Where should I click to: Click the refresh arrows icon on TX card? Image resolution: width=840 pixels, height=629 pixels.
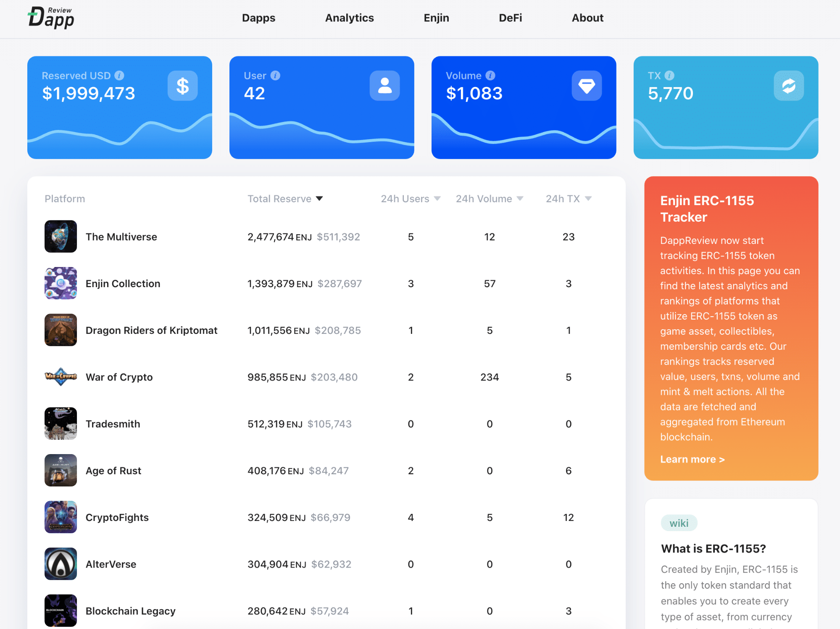tap(789, 86)
